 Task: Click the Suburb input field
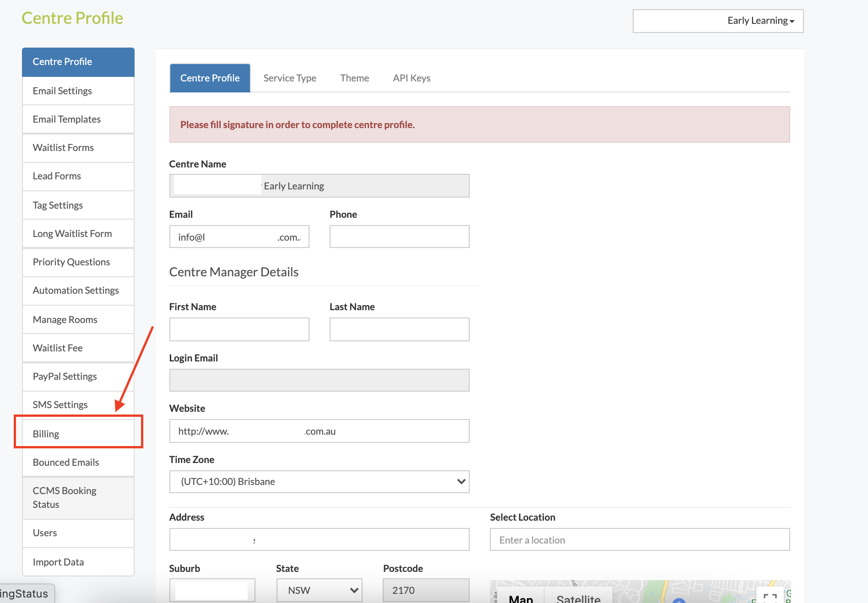[x=212, y=590]
